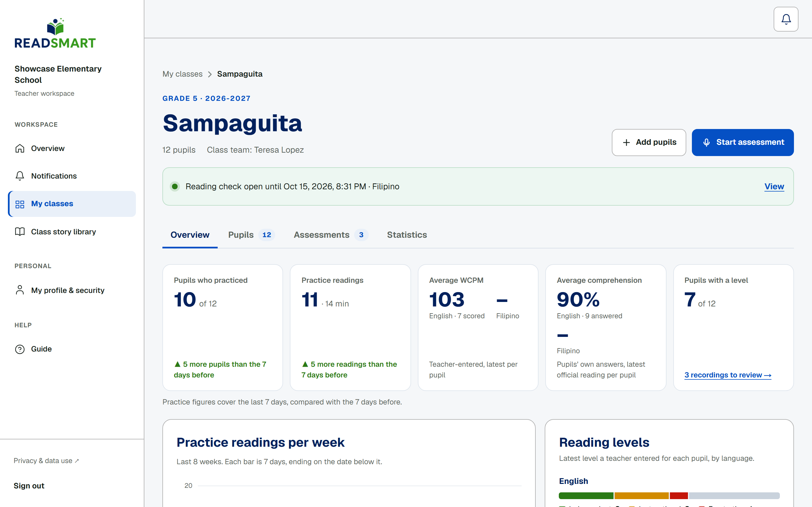
Task: Open the 3 recordings to review link
Action: [728, 375]
